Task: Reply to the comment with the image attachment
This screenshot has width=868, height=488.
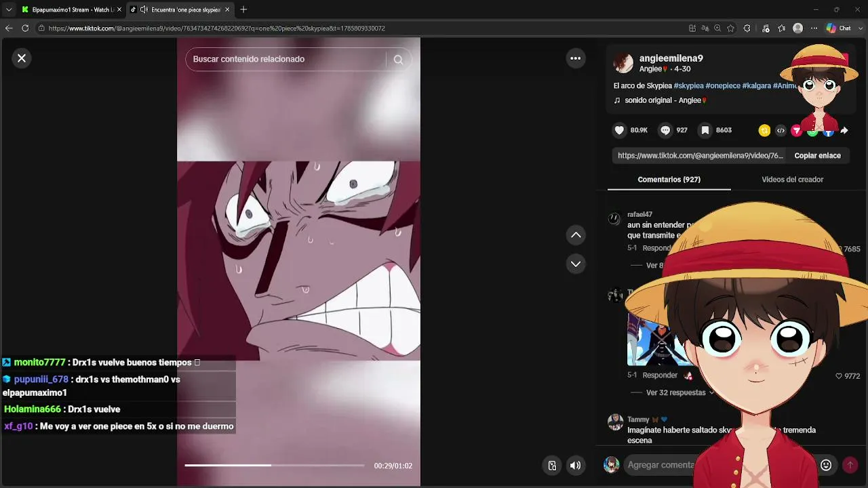Action: (x=660, y=375)
